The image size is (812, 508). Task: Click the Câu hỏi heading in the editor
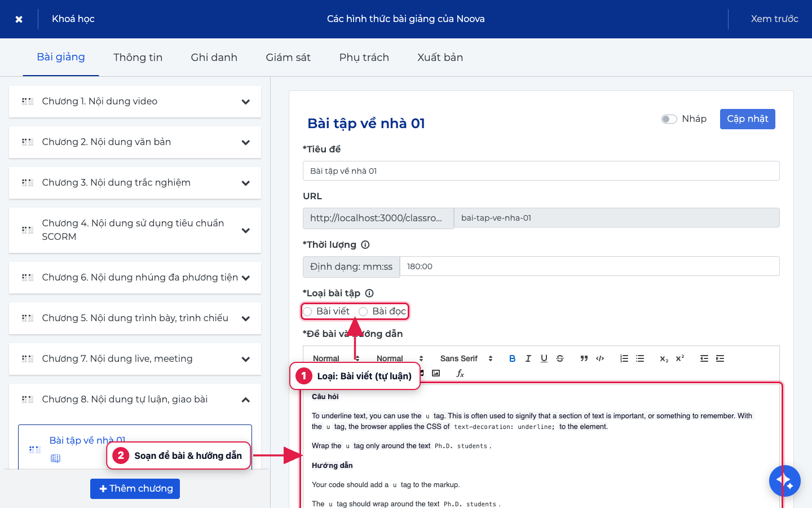coord(325,397)
